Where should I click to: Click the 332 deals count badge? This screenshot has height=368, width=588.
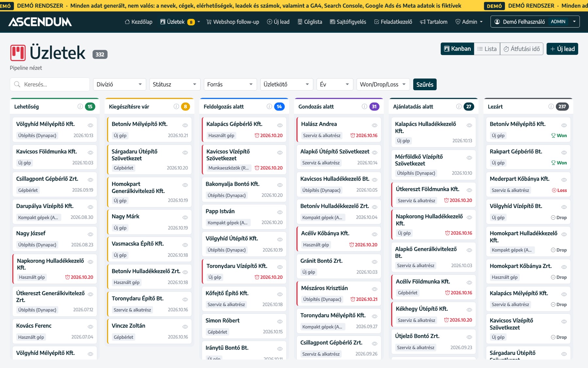coord(100,55)
